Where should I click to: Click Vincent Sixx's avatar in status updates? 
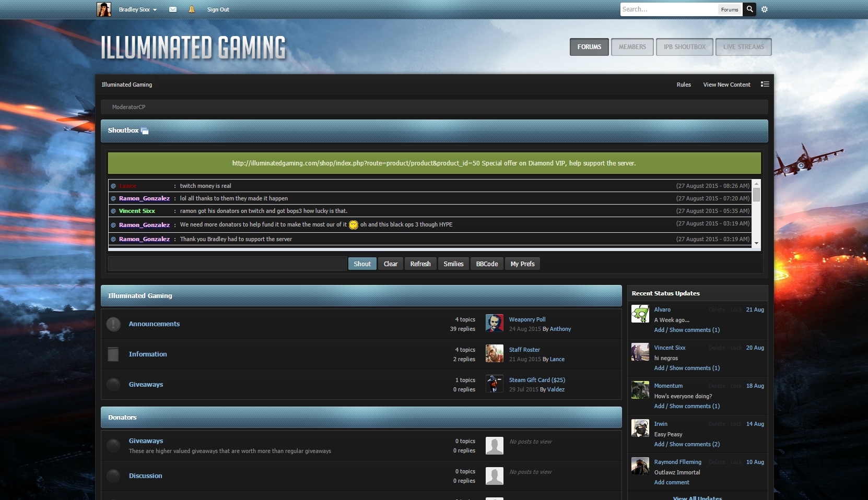click(x=640, y=352)
